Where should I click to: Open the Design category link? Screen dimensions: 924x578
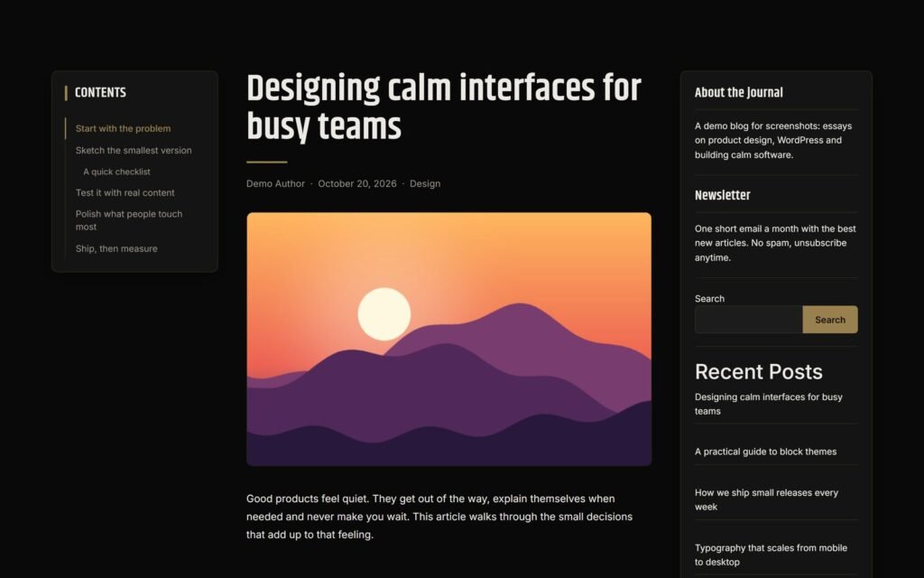point(425,183)
